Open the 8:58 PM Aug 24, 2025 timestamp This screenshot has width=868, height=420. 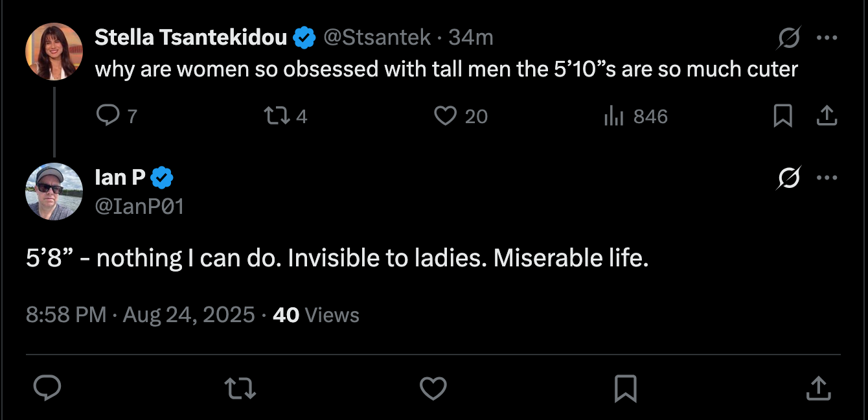[x=141, y=315]
